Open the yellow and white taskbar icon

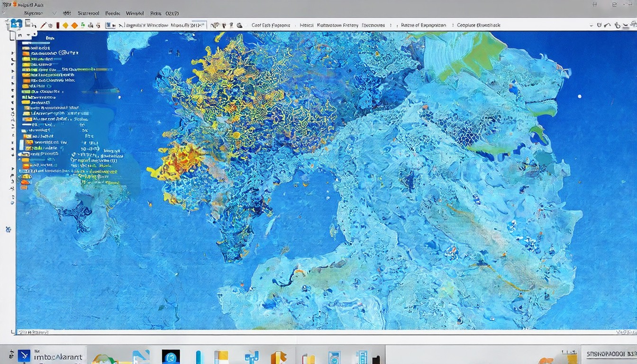(x=221, y=357)
